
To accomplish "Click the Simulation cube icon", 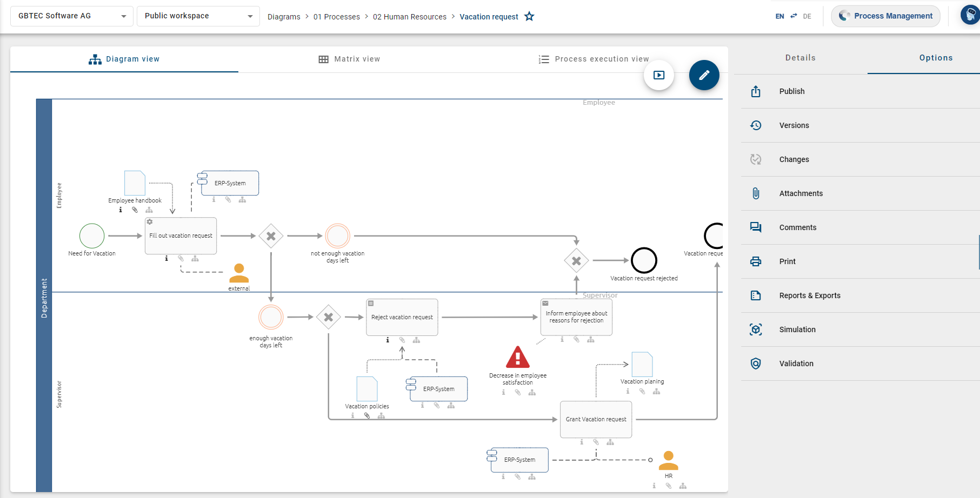I will (x=756, y=329).
